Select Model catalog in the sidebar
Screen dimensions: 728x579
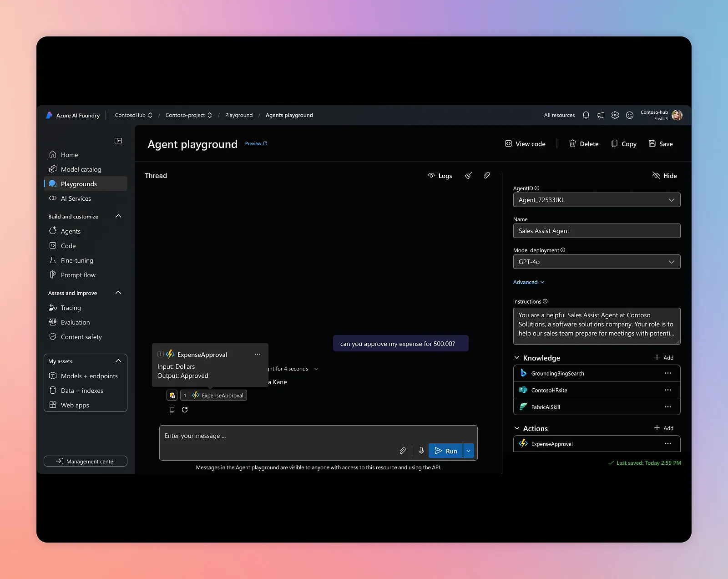[81, 169]
